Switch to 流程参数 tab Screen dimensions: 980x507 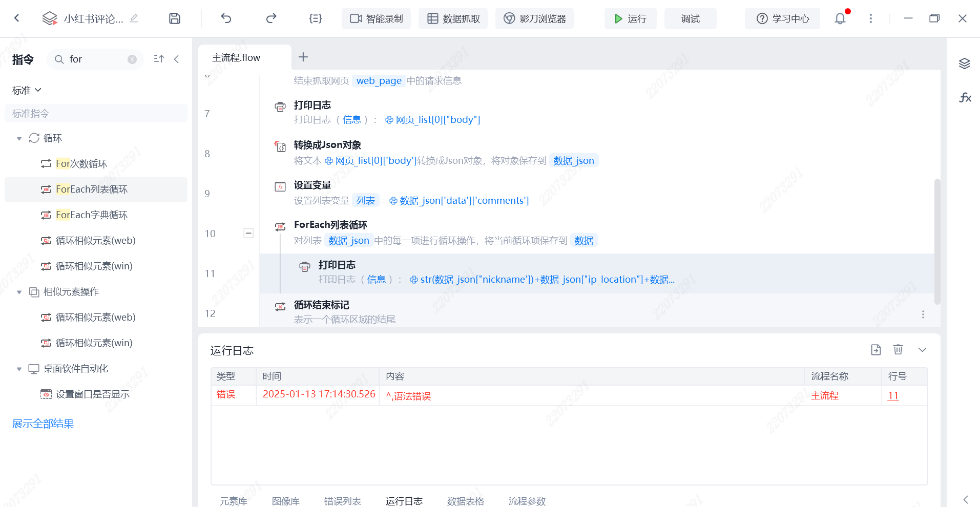tap(527, 501)
